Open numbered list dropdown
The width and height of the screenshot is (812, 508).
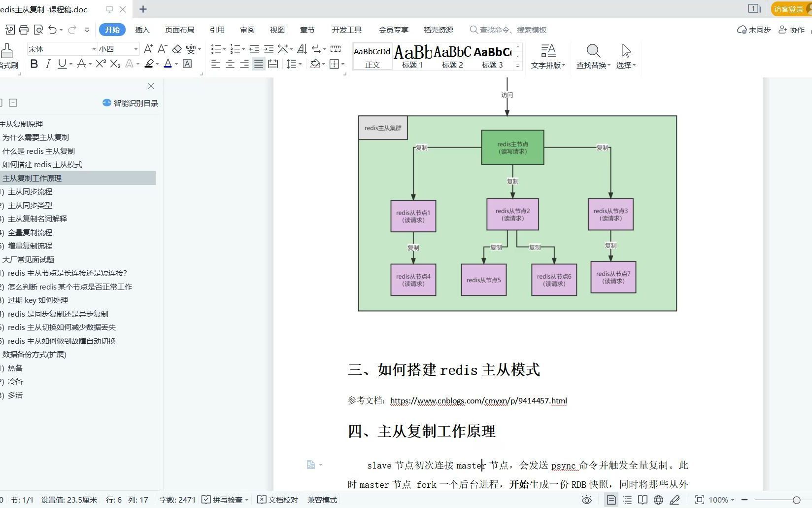tap(243, 49)
